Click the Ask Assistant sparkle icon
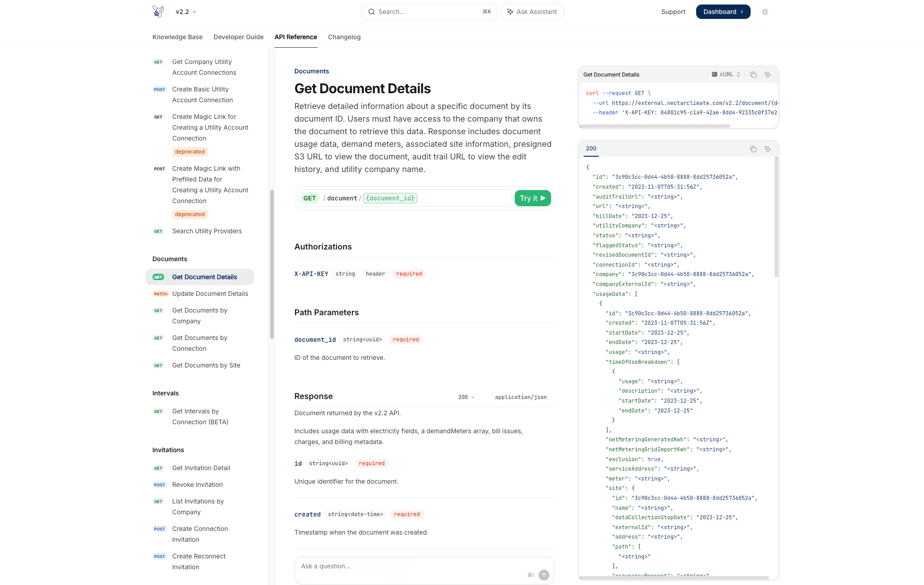Viewport: 924px width, 585px height. click(510, 12)
